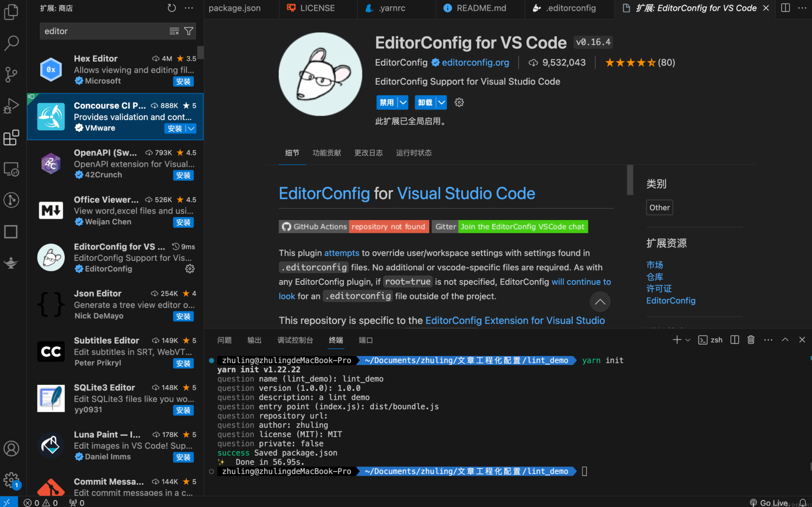Open the new terminal launch profile dropdown
Screen dimensions: 812x507
click(688, 340)
